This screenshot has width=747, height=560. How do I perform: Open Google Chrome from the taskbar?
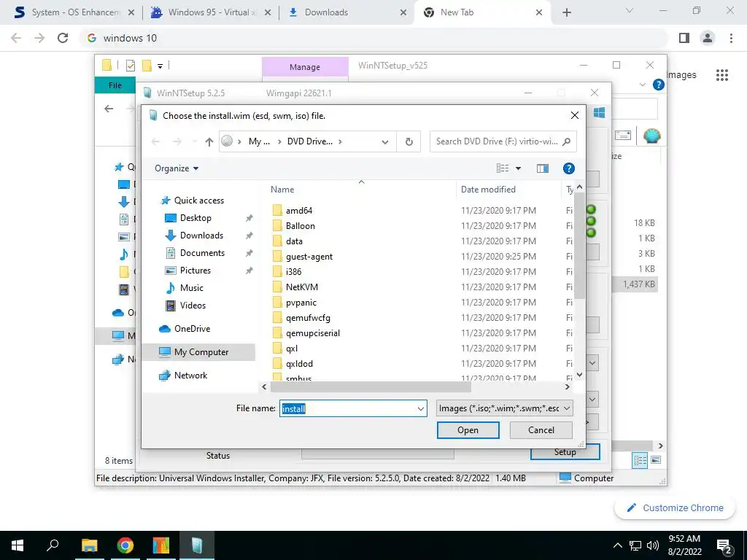pyautogui.click(x=125, y=545)
